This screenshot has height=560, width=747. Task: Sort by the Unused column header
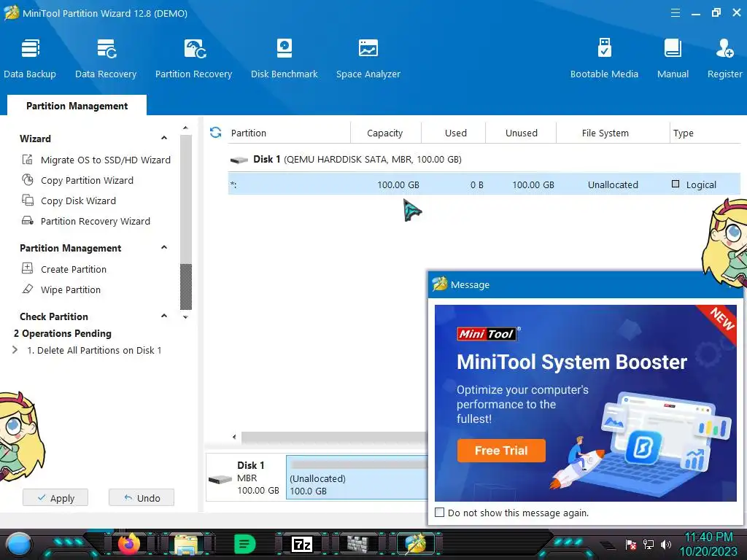(x=521, y=133)
